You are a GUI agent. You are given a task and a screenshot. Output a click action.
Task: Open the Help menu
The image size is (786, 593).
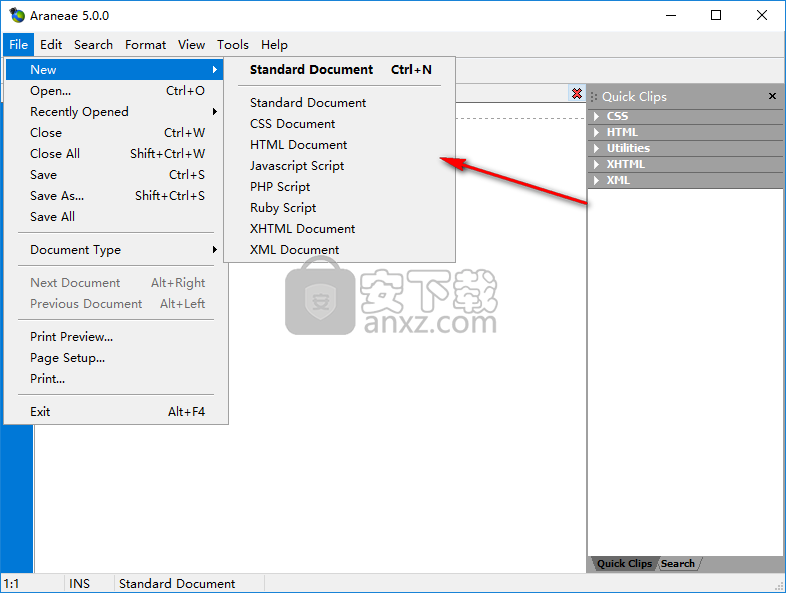click(x=274, y=45)
